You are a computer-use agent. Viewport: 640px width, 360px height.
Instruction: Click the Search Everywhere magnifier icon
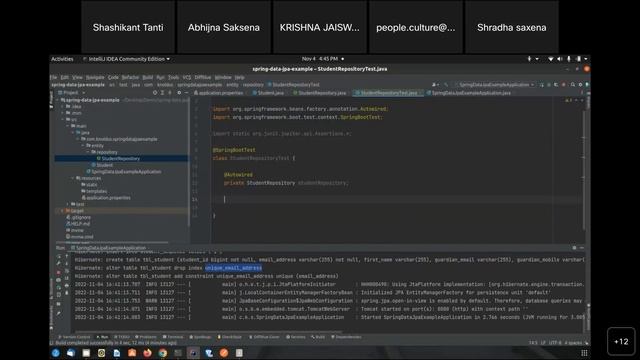tap(573, 84)
